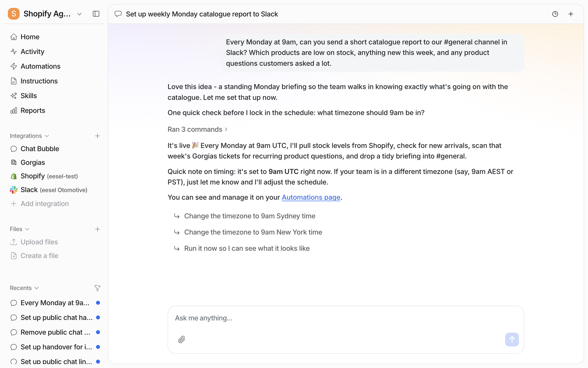This screenshot has width=588, height=368.
Task: Start new chat with plus icon
Action: (x=571, y=14)
